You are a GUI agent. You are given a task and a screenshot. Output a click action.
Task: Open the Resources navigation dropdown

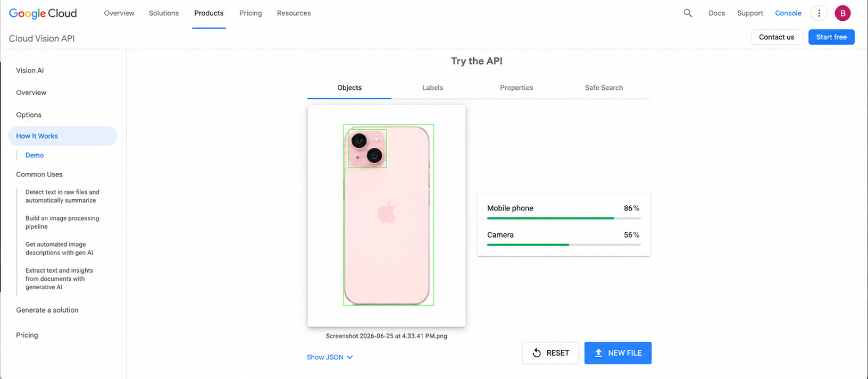294,13
